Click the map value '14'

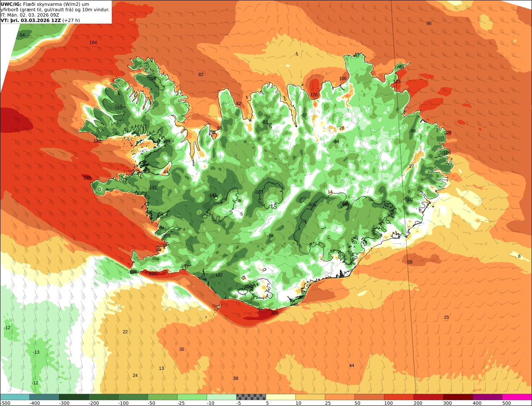[330, 192]
